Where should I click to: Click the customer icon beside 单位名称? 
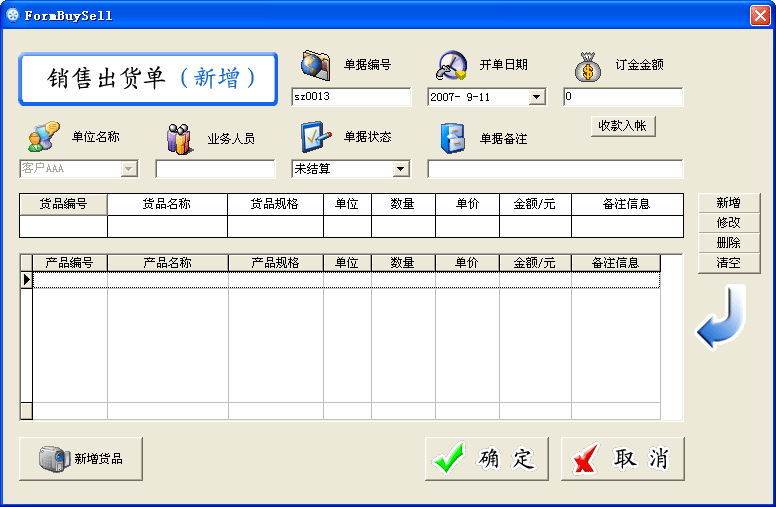(43, 137)
